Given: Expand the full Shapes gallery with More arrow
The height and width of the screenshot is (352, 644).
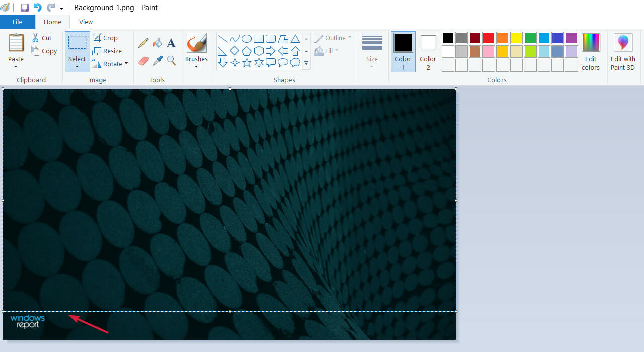Looking at the screenshot, I should [306, 63].
